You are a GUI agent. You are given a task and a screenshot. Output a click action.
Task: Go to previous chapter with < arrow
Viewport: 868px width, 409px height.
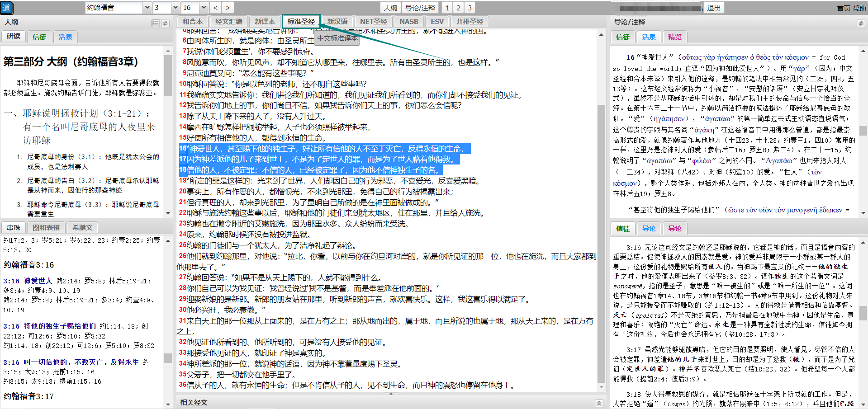coord(216,8)
